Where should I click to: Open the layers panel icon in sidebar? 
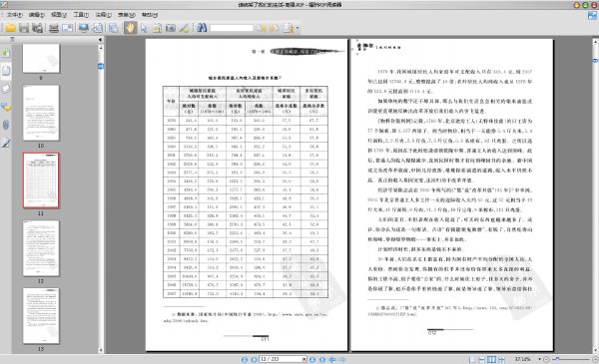point(6,89)
